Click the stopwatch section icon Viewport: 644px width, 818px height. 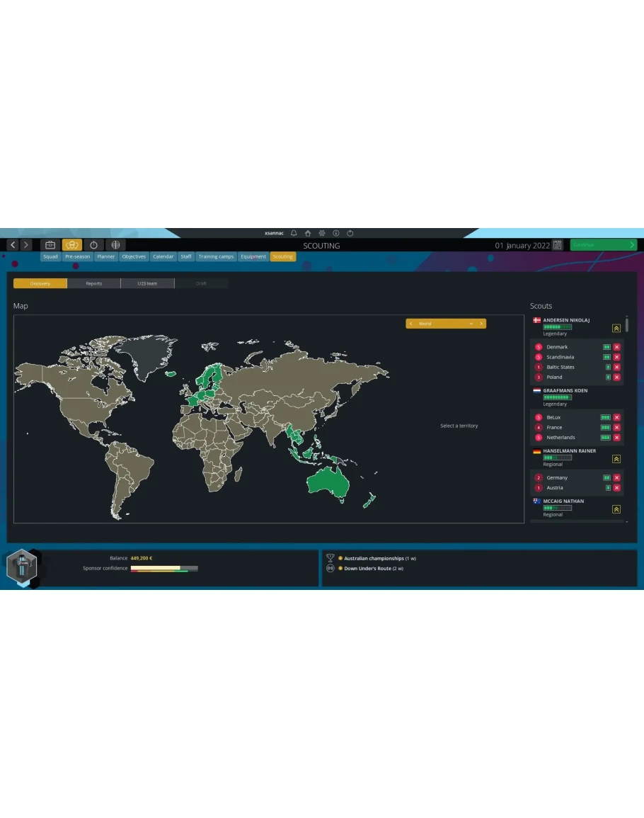tap(93, 245)
